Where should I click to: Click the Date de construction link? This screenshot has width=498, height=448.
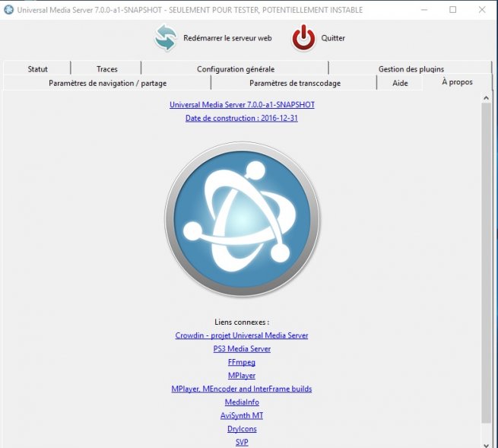pyautogui.click(x=242, y=118)
